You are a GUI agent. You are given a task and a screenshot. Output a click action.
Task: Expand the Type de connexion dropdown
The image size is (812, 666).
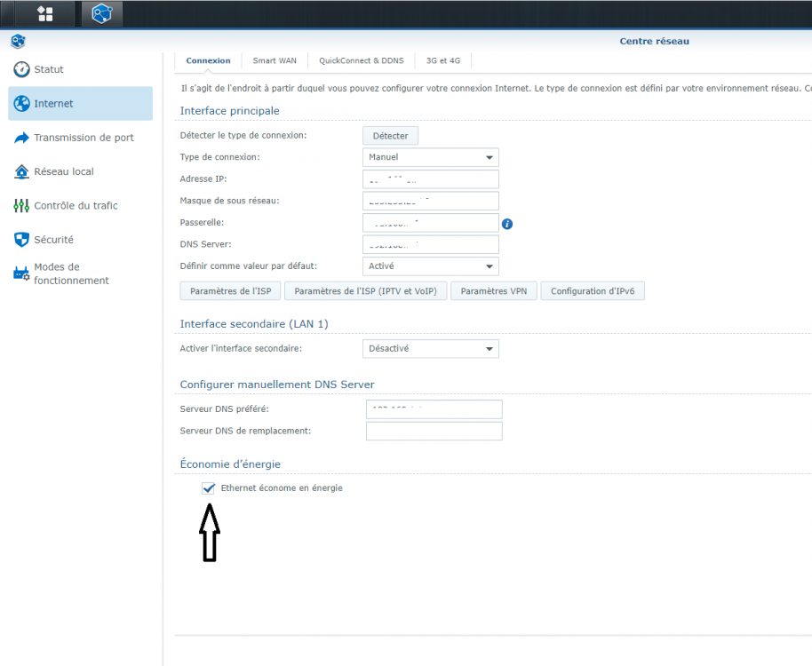coord(430,157)
